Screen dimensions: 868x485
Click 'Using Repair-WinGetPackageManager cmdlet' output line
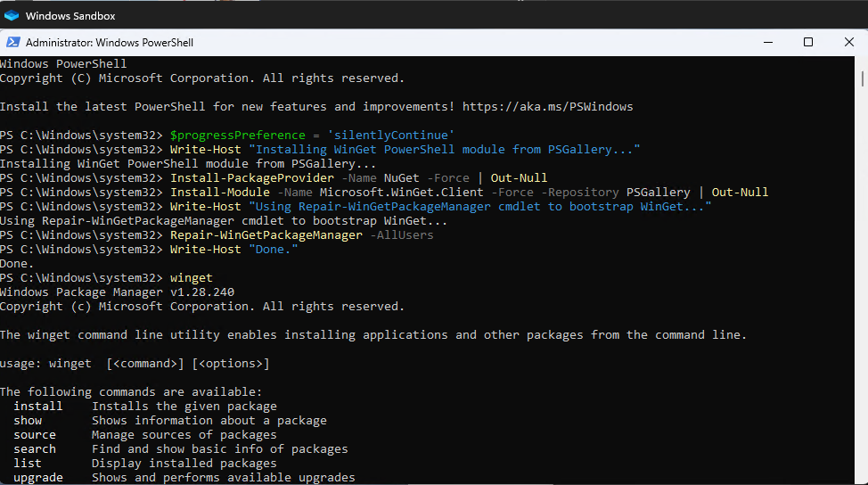pyautogui.click(x=224, y=221)
